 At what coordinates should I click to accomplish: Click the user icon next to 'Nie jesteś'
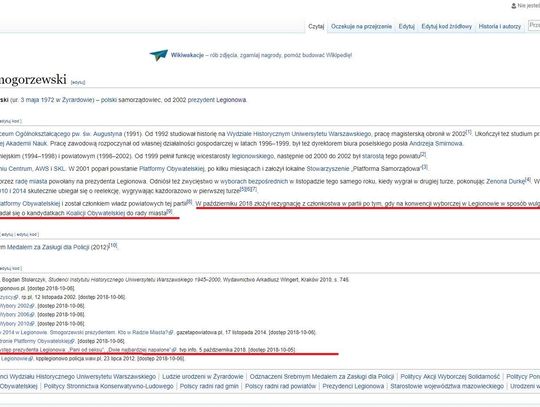[513, 6]
